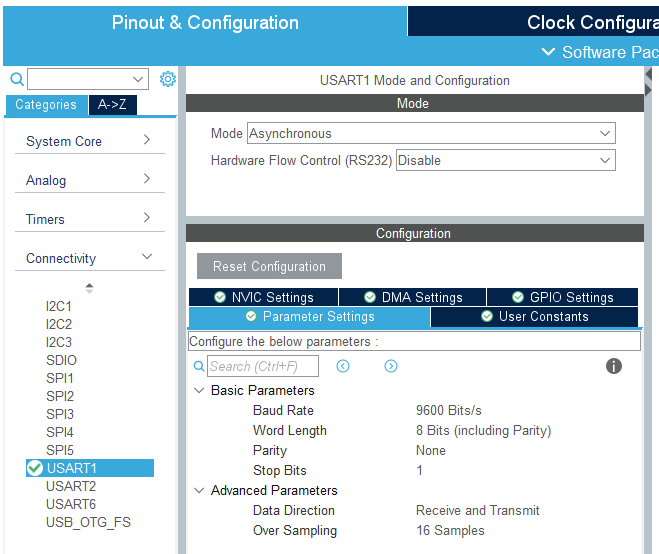The image size is (659, 554).
Task: Click the Stop Bits value 1
Action: point(419,470)
